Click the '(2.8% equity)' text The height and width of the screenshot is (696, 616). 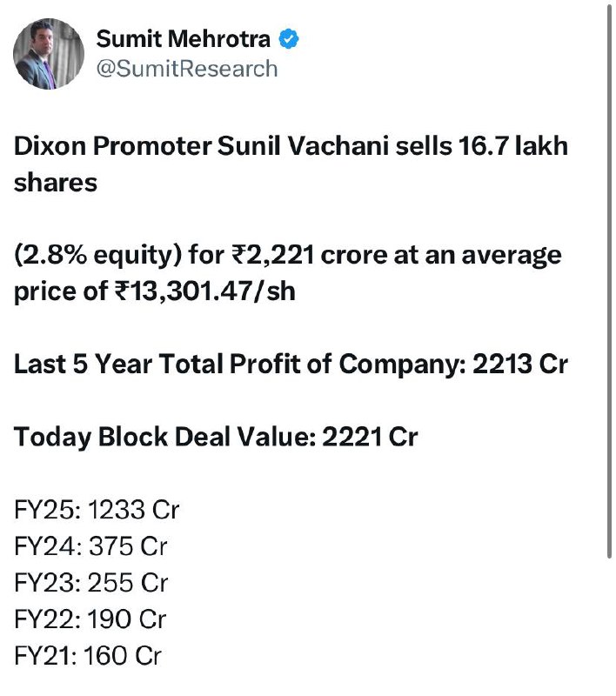pyautogui.click(x=97, y=256)
